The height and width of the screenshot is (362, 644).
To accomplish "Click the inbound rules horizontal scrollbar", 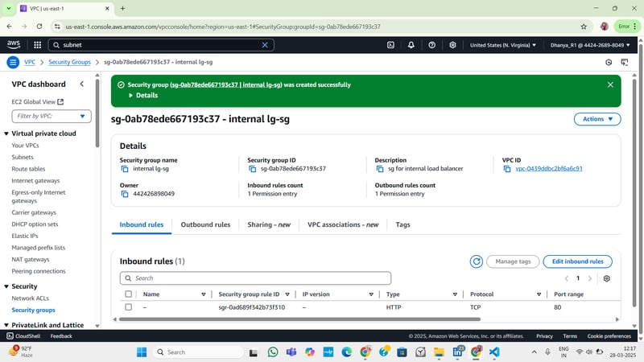I will (299, 319).
